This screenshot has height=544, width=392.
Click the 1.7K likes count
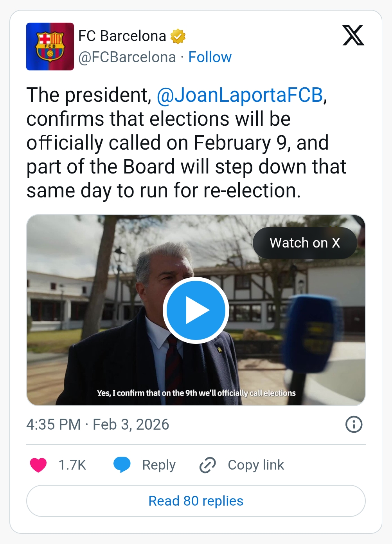[x=72, y=465]
